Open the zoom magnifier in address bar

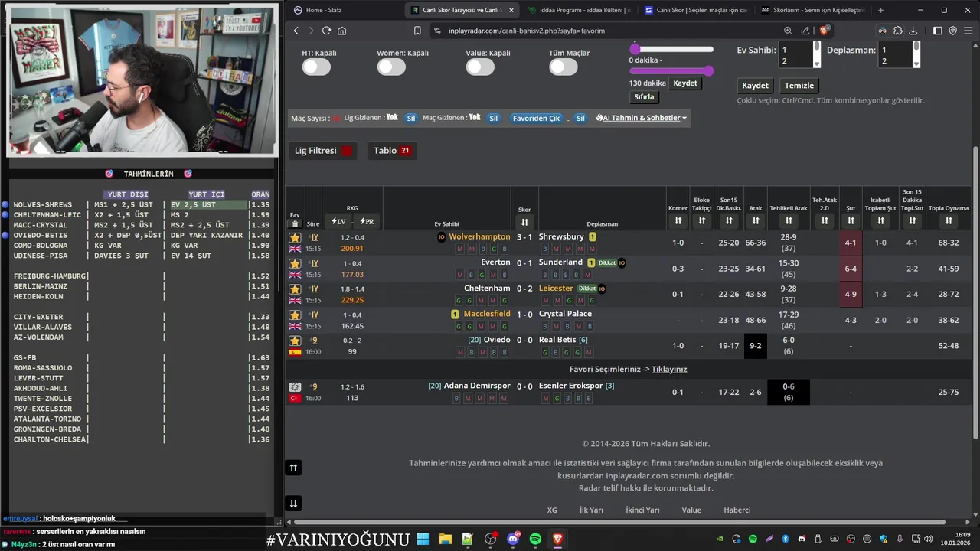pyautogui.click(x=788, y=31)
